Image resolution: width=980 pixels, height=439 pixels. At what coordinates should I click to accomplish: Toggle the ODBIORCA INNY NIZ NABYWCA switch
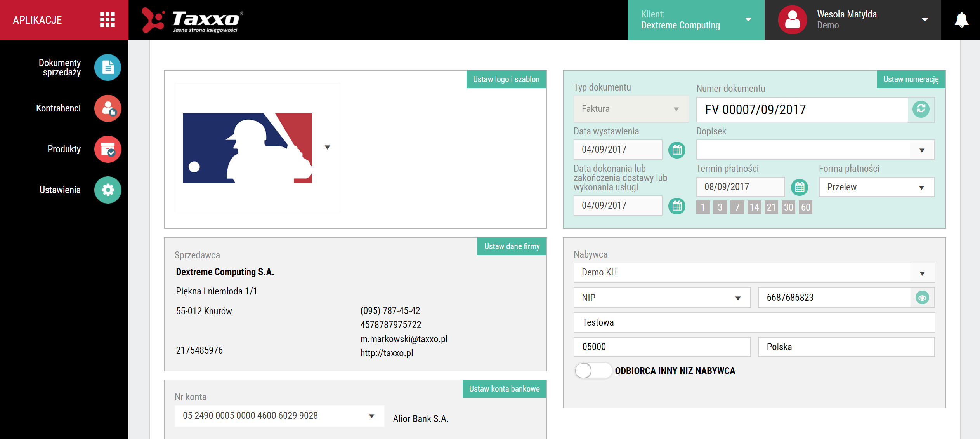[x=593, y=371]
